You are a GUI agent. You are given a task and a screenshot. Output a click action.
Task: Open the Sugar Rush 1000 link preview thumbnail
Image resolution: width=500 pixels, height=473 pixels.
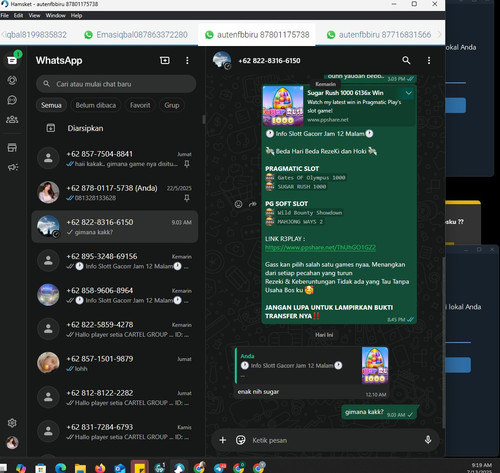[x=283, y=106]
